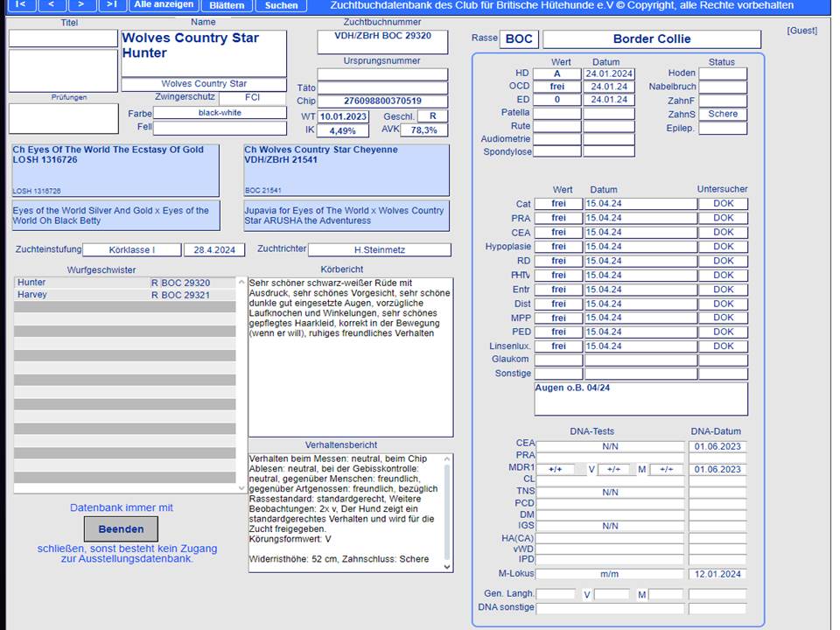Click Cat Wert field frei
The height and width of the screenshot is (630, 840).
558,204
